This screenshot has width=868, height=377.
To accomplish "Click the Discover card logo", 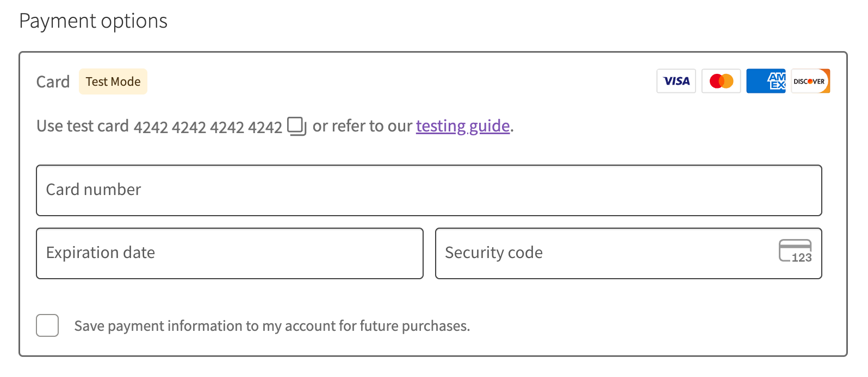I will (810, 80).
